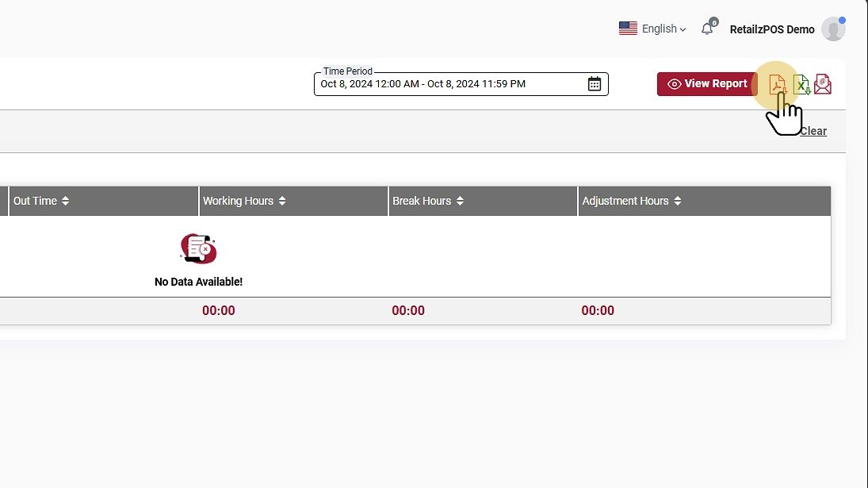The image size is (868, 488).
Task: Click the No Data Available illustration
Action: (198, 248)
